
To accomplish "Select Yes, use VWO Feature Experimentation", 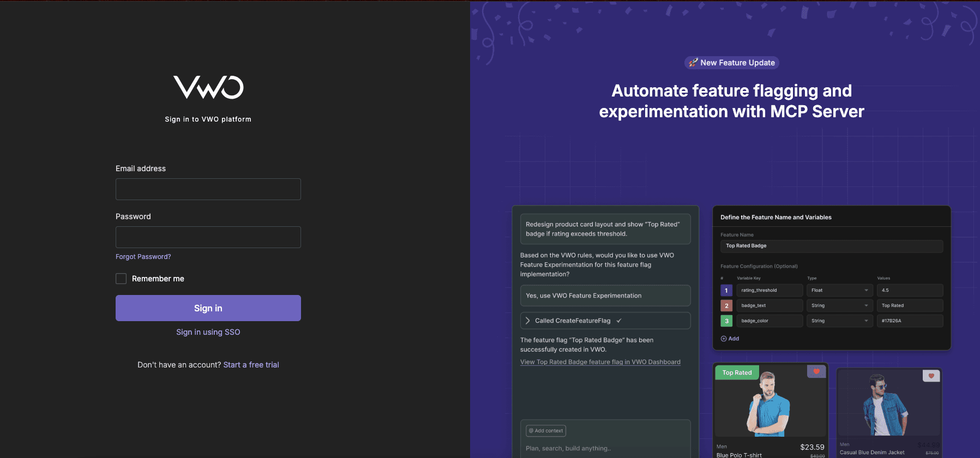I will [x=605, y=296].
